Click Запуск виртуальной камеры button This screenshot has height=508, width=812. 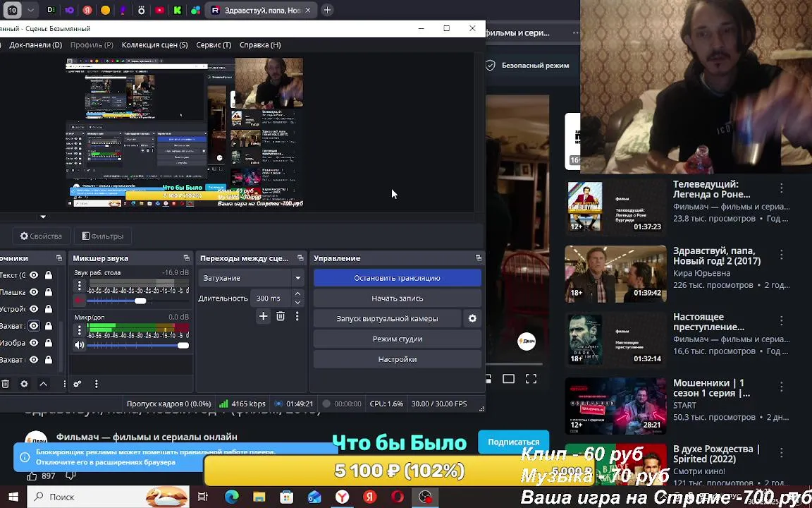pyautogui.click(x=388, y=319)
